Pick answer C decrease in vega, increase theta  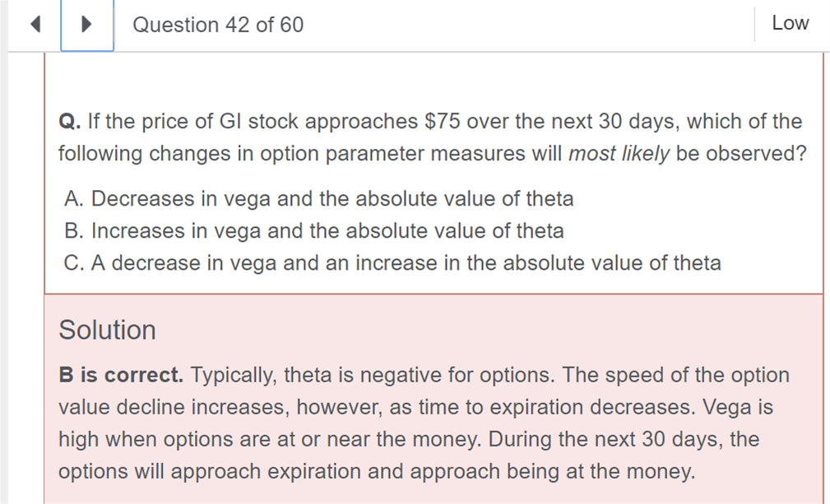392,263
